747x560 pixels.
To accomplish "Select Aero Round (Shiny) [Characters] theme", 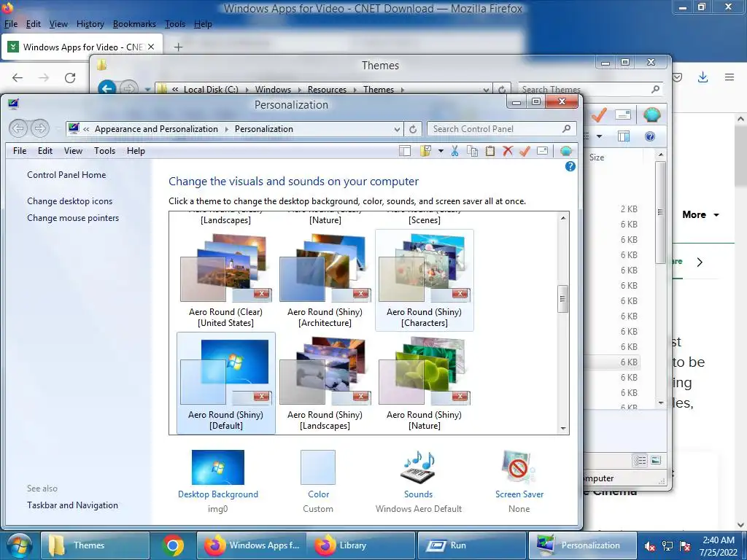I will pos(424,280).
